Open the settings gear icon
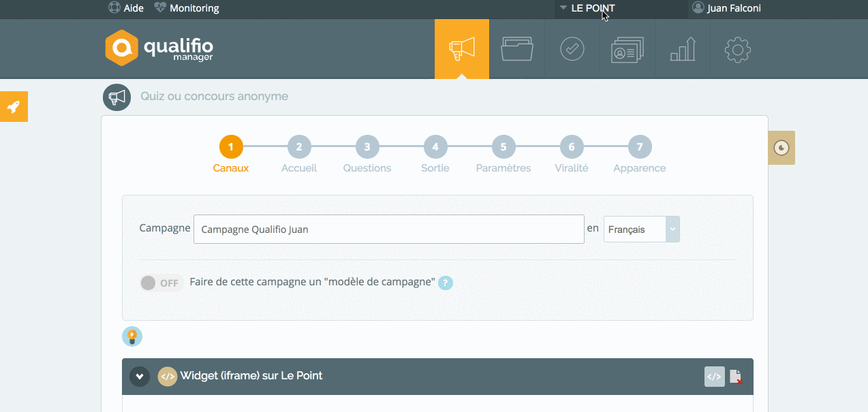 click(738, 49)
